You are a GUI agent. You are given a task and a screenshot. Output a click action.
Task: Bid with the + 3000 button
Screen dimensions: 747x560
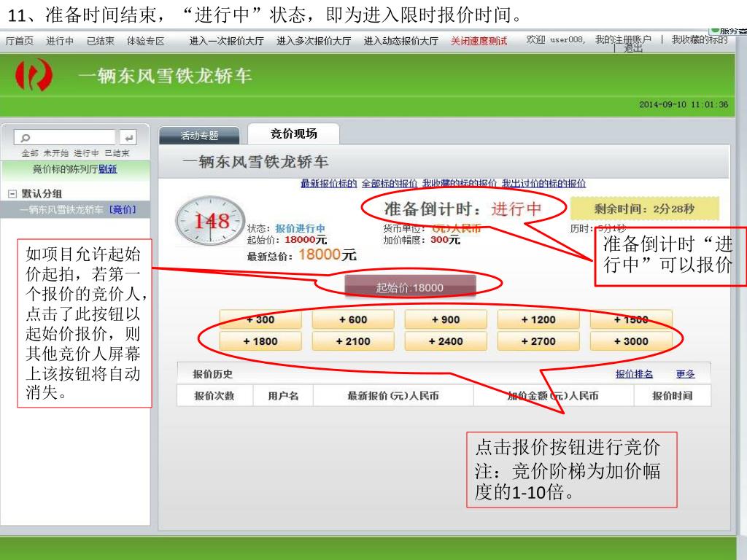(x=631, y=341)
